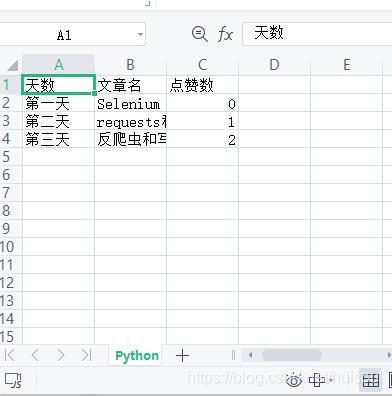392x396 pixels.
Task: Click the formula bar containing 天数
Action: (317, 34)
